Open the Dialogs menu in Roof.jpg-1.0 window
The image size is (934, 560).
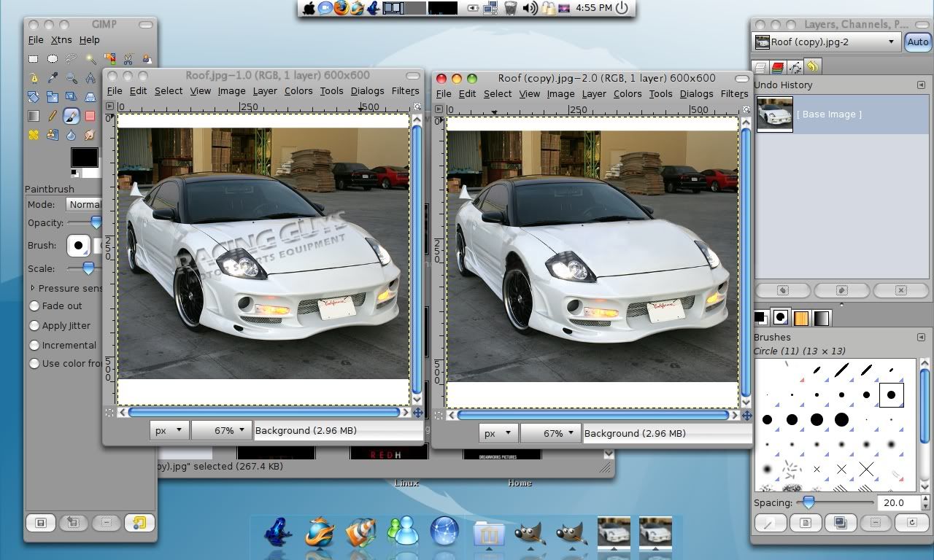coord(367,91)
